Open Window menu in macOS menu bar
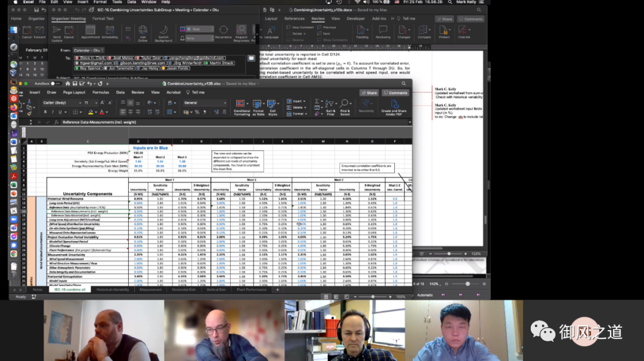The width and height of the screenshot is (644, 361). (x=148, y=2)
